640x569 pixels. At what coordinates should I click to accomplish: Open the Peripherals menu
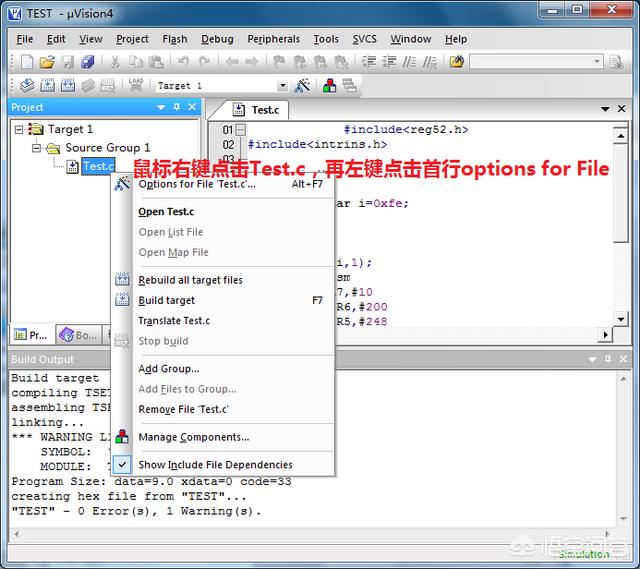273,39
